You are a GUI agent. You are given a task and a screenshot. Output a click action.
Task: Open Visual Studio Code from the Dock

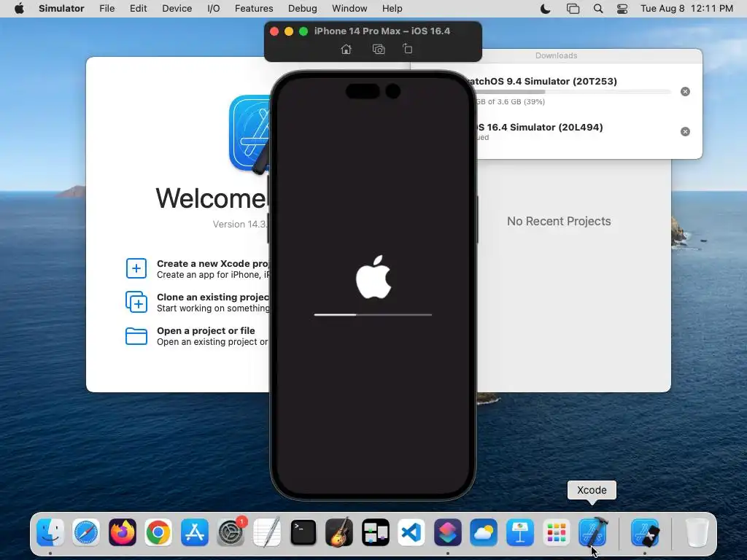(x=411, y=532)
